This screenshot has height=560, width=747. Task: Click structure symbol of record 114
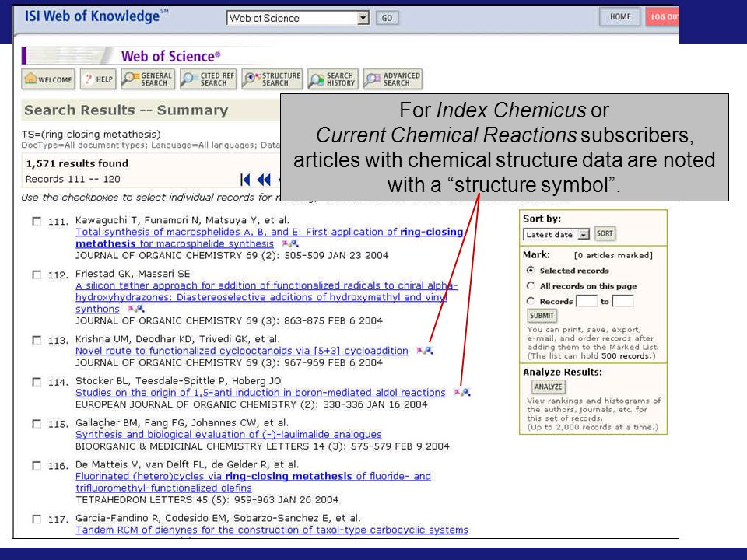point(462,392)
